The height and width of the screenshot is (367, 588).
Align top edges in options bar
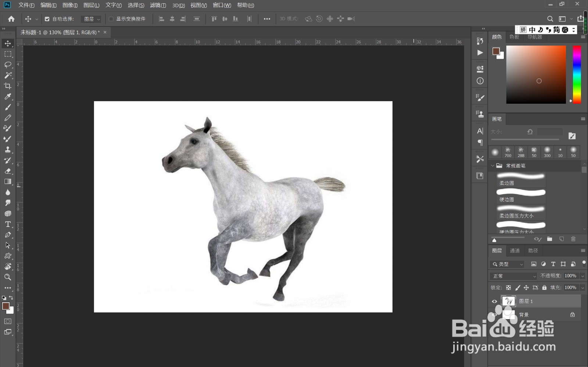[x=214, y=19]
